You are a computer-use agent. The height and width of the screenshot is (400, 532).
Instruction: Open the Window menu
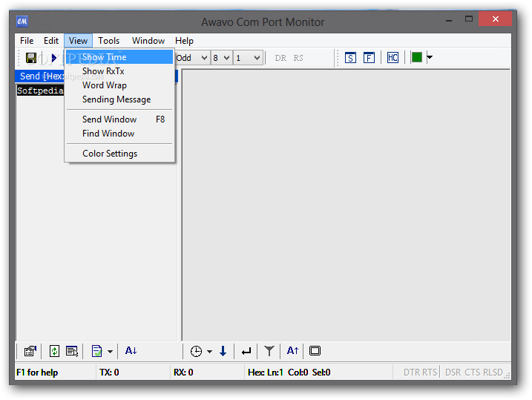click(x=148, y=41)
